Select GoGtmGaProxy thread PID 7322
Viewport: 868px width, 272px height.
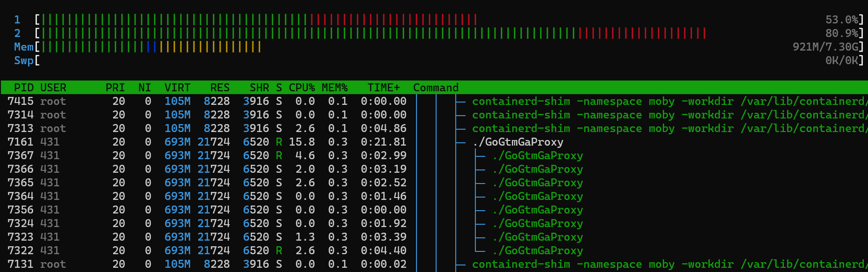tap(434, 250)
